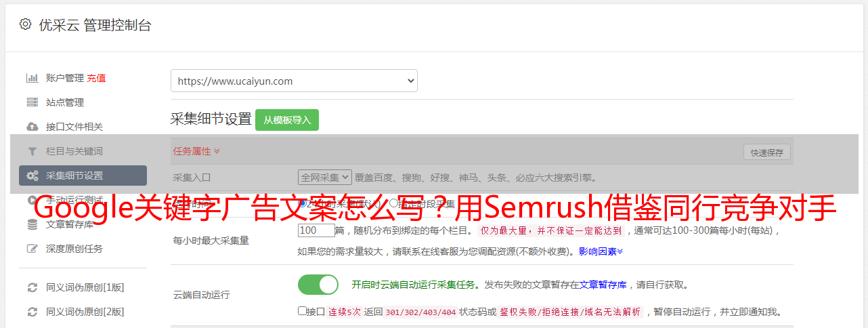This screenshot has width=868, height=328.
Task: Expand the 影响因素 link
Action: [601, 251]
